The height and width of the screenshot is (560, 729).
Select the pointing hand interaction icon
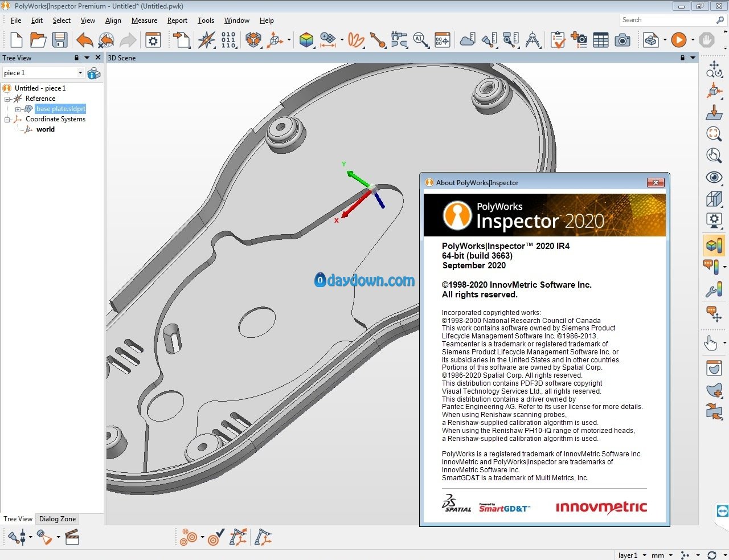pyautogui.click(x=711, y=342)
